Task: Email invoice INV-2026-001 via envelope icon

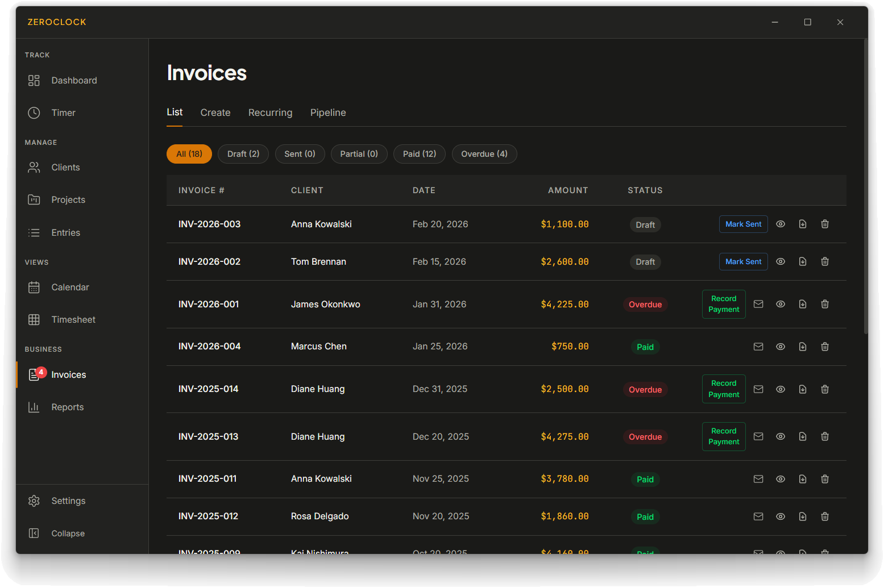Action: pos(758,305)
